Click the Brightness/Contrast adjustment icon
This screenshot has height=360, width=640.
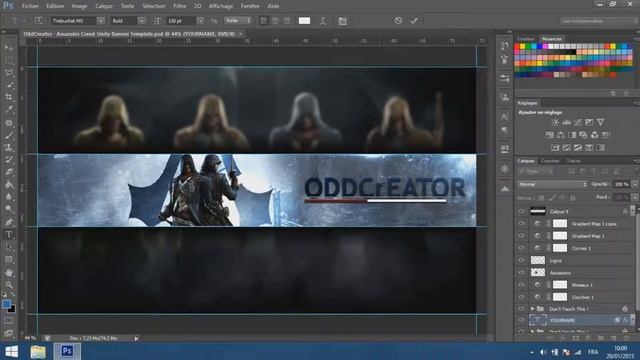[x=555, y=122]
